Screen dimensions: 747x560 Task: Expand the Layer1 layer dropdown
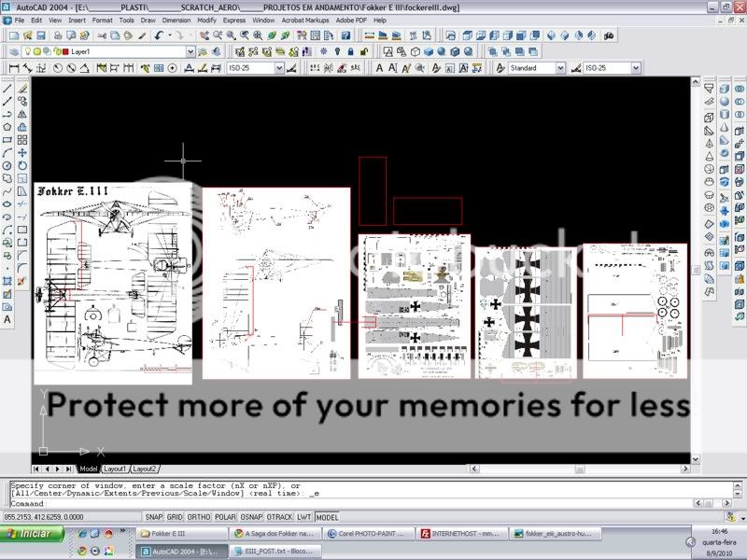click(190, 52)
